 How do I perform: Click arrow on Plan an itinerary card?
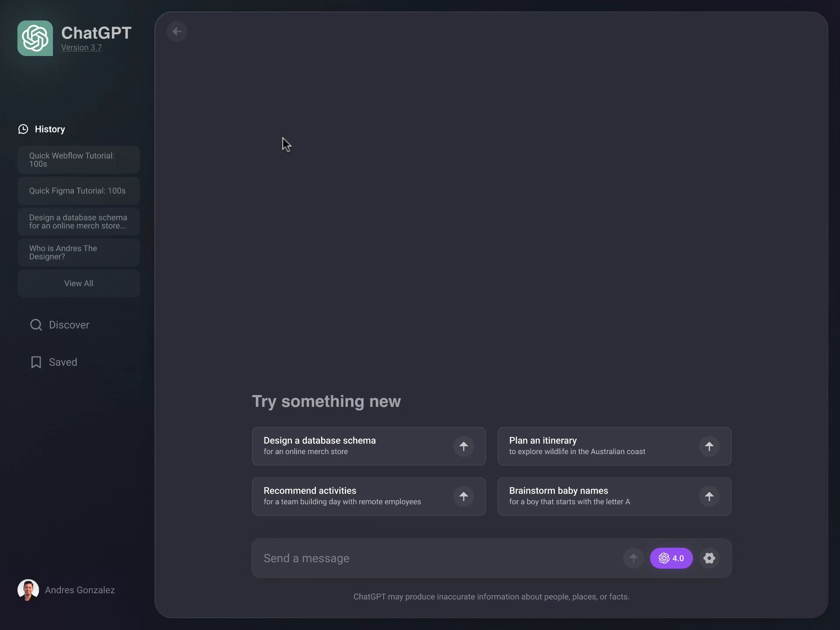click(709, 446)
